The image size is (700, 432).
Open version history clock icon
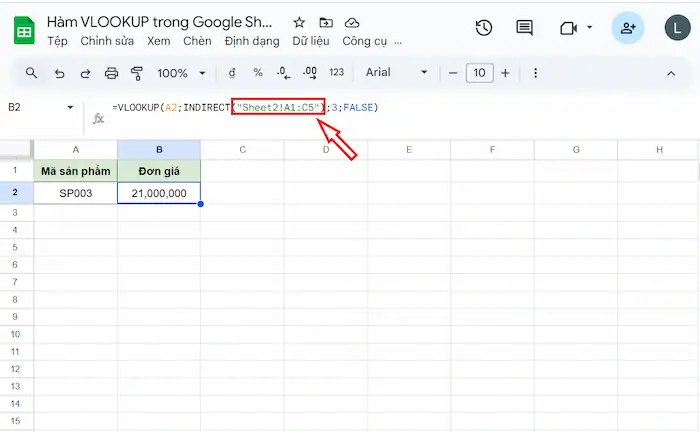coord(484,28)
